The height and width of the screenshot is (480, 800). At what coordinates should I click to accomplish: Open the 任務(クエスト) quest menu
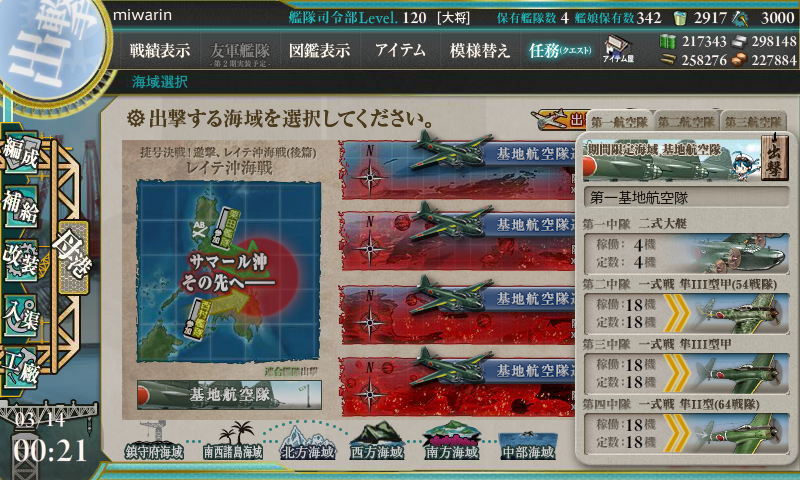coord(560,50)
